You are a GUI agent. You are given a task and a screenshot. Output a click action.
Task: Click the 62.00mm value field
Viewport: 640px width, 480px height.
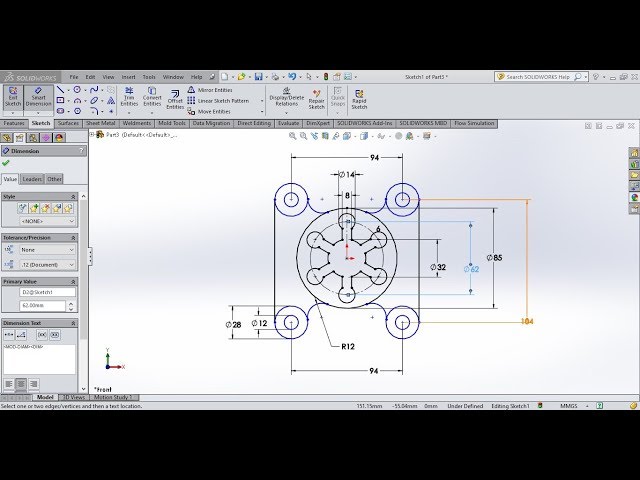coord(42,306)
